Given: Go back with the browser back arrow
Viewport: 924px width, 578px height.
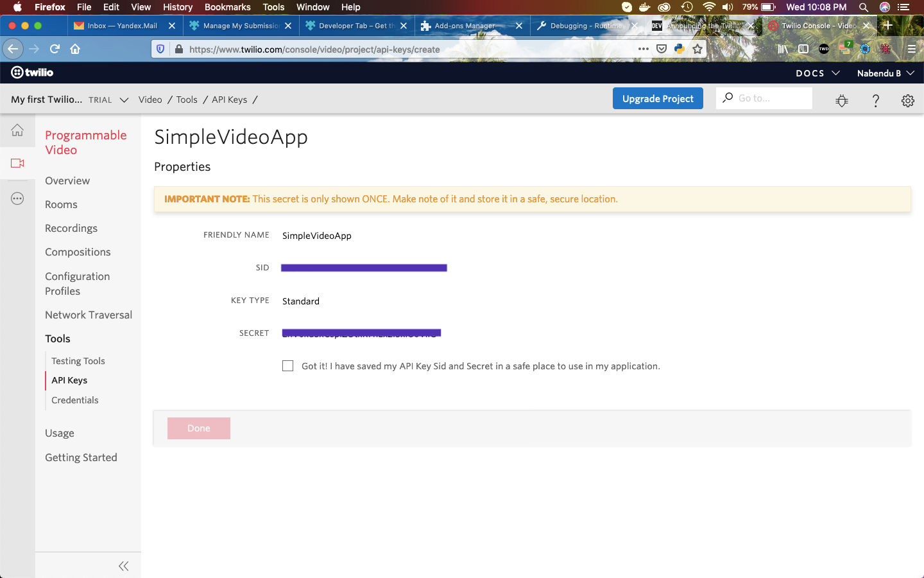Looking at the screenshot, I should pos(13,49).
